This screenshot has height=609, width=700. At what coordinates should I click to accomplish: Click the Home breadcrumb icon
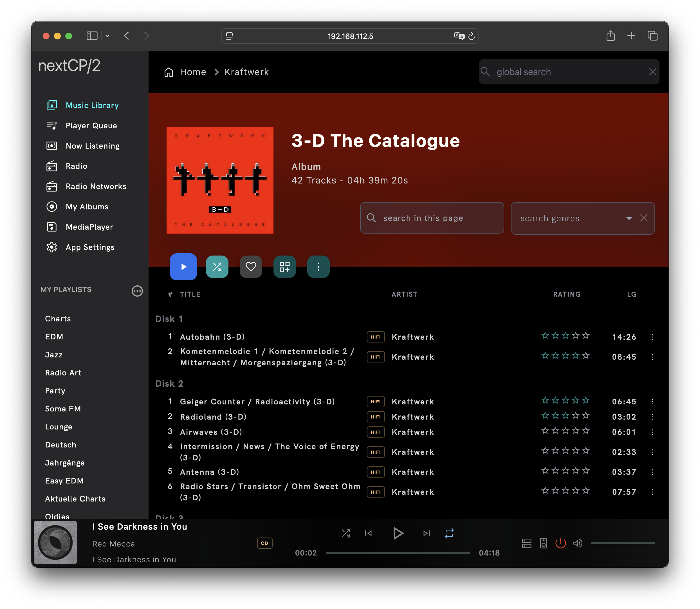pos(169,72)
